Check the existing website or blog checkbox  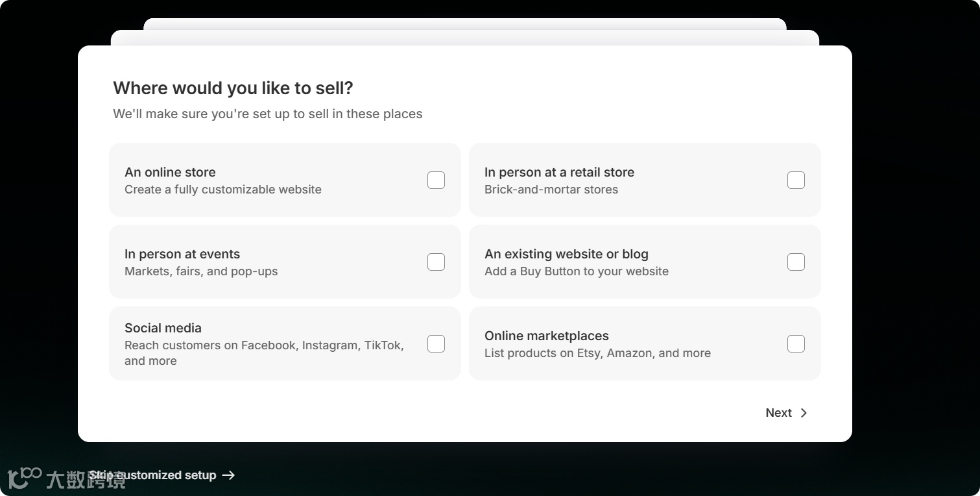click(796, 262)
